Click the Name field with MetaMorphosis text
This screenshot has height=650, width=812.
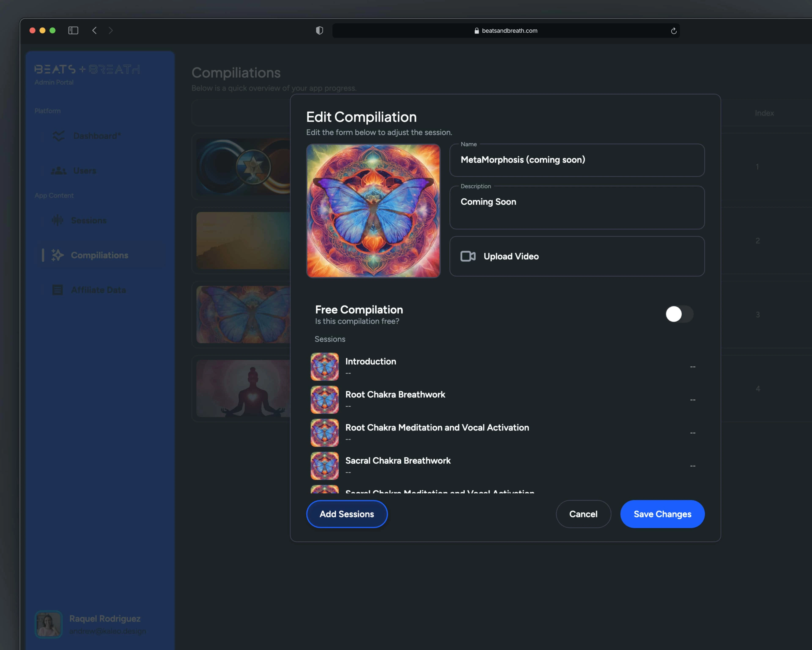(577, 160)
